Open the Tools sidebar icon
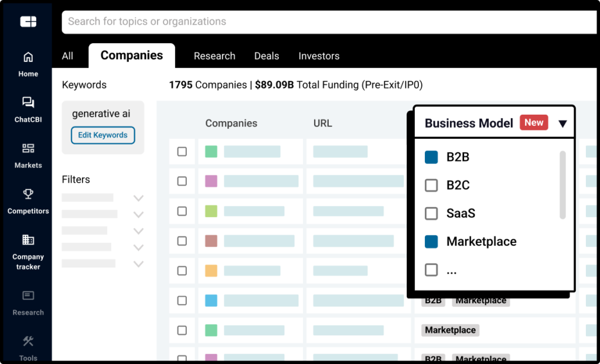 point(28,342)
